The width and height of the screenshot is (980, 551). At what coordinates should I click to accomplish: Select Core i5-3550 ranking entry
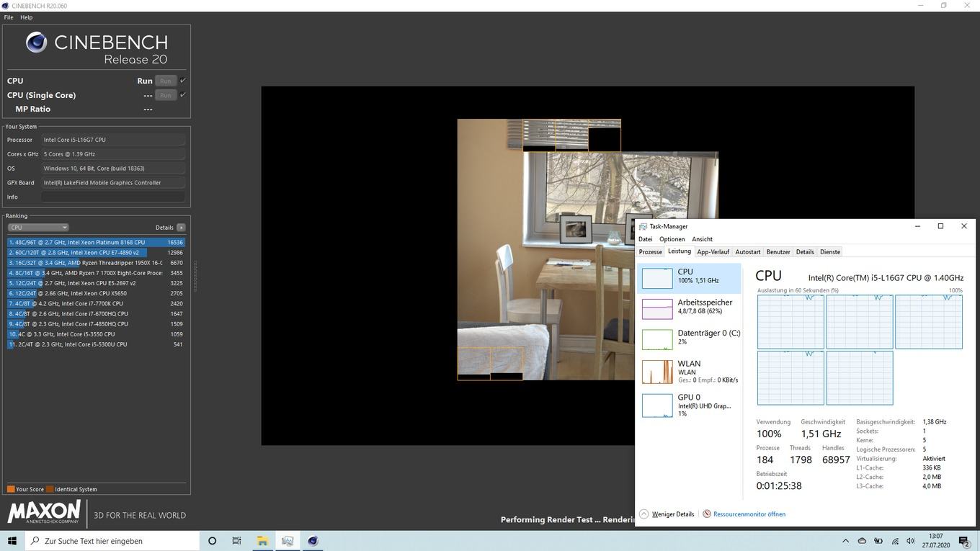click(x=96, y=334)
